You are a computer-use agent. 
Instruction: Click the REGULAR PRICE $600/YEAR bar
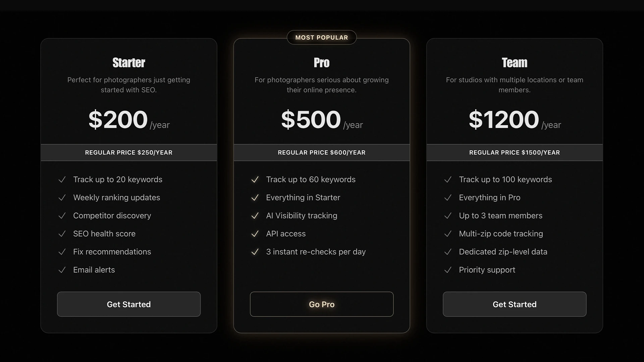click(321, 153)
